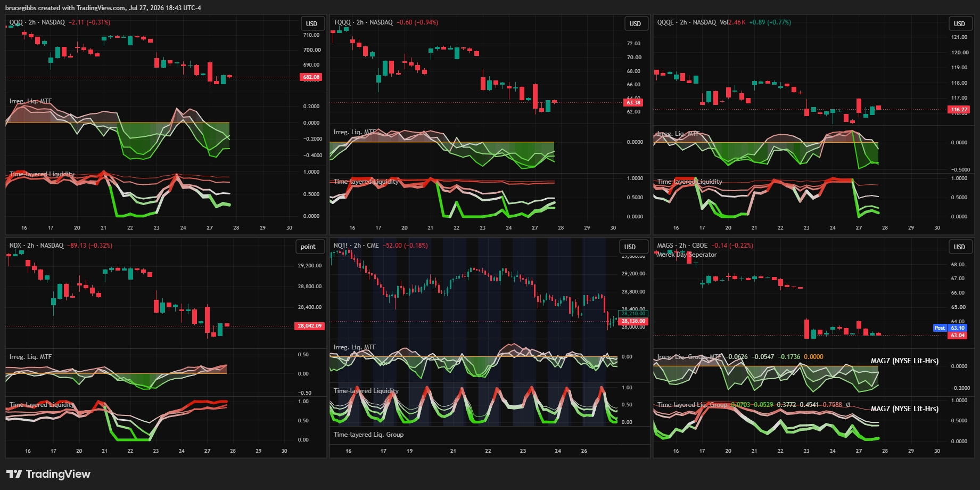Select the QQQ · 2h · NASDAQ symbol title
The height and width of the screenshot is (490, 980).
37,22
